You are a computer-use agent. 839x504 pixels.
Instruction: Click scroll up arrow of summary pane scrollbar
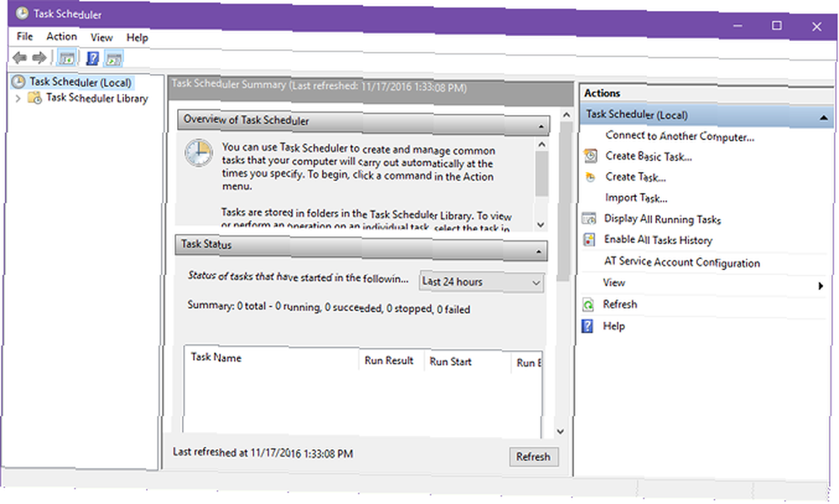pyautogui.click(x=565, y=115)
